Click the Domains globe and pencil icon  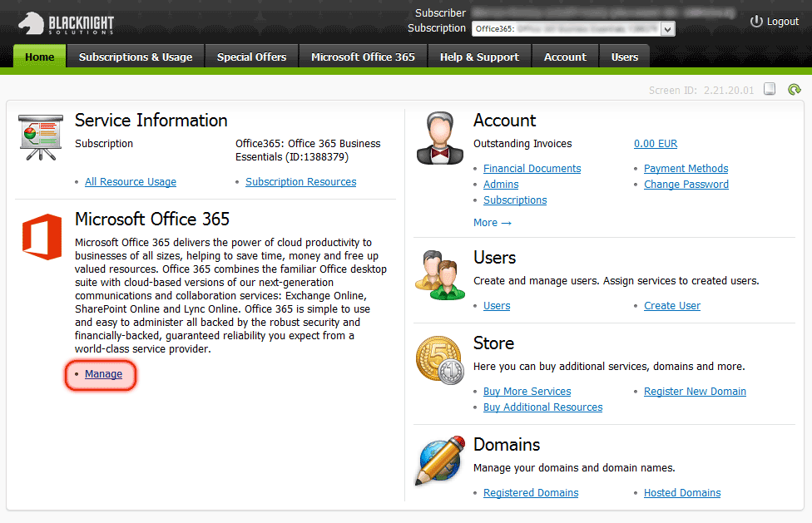pos(439,461)
